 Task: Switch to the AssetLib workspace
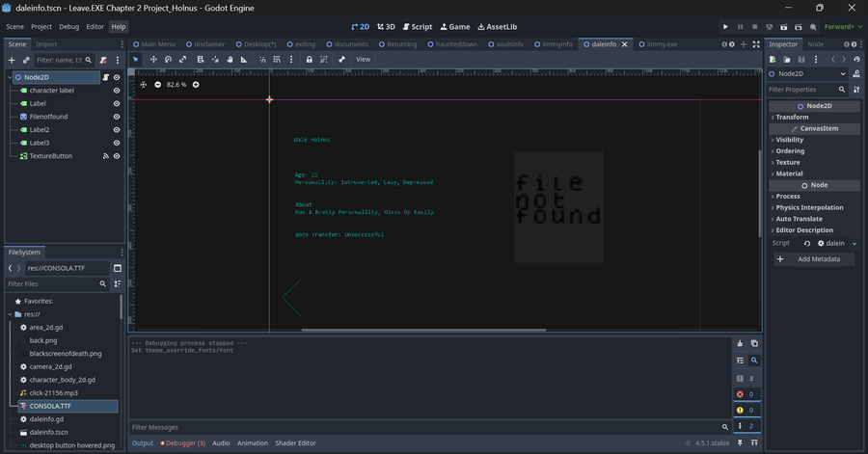pos(497,27)
